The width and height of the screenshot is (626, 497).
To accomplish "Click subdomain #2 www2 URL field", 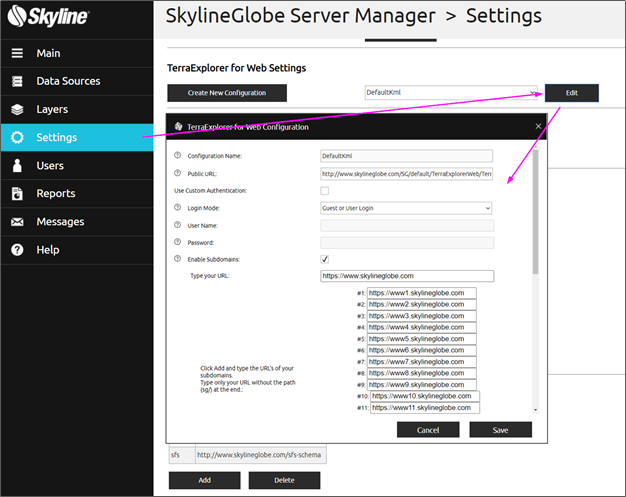I will click(x=422, y=304).
